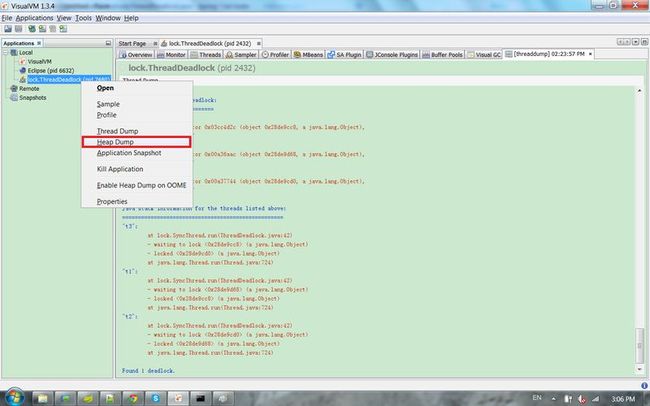Open the SA Plugin tab
Image resolution: width=650 pixels, height=406 pixels.
click(x=344, y=55)
